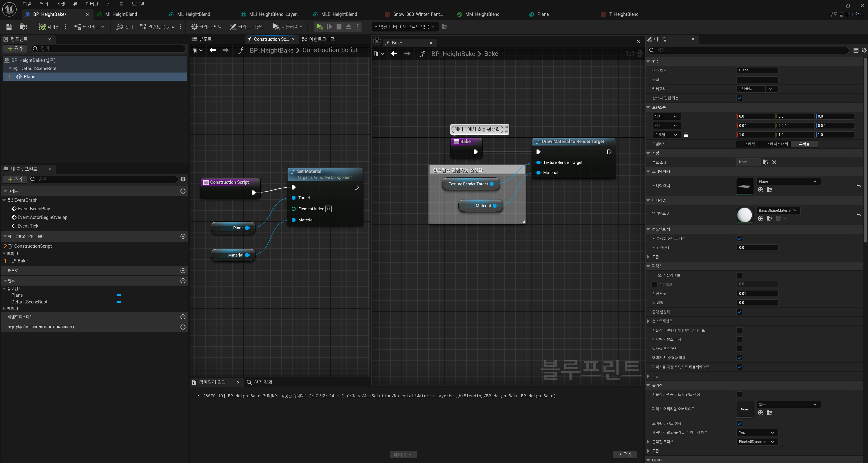Click the Save blueprint icon

(9, 27)
